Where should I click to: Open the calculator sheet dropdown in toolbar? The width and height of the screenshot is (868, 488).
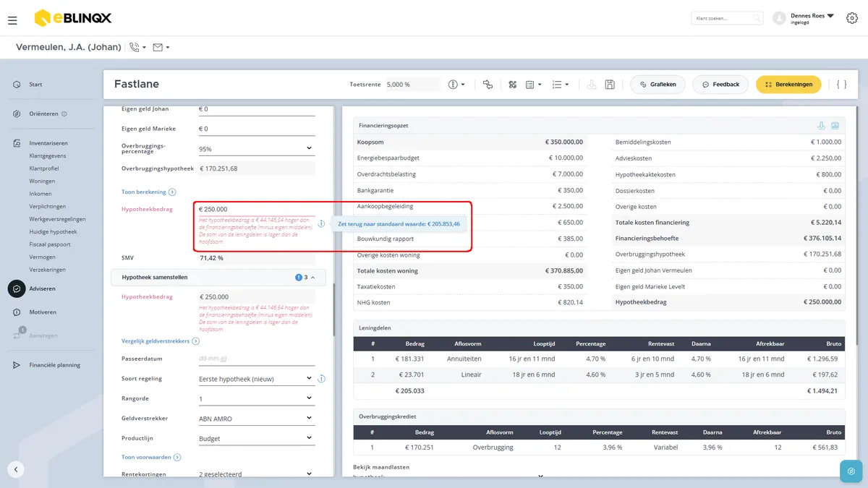[533, 85]
